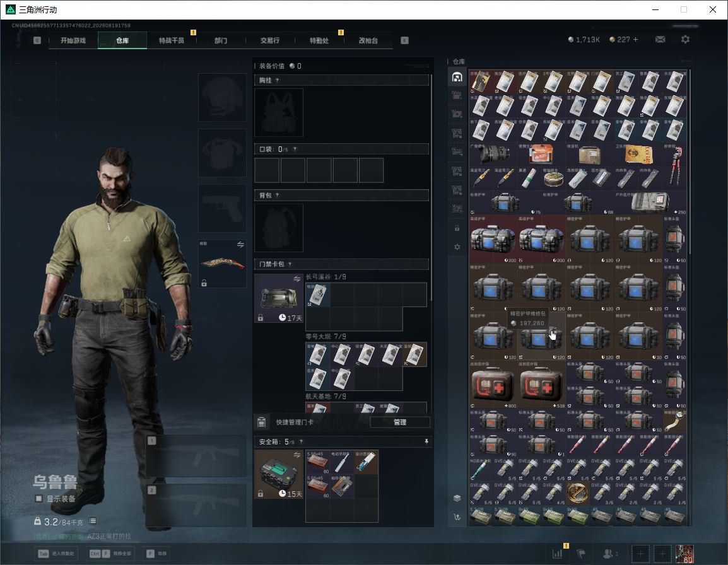The width and height of the screenshot is (728, 565).
Task: Select the access card case with 17天
Action: click(x=279, y=298)
